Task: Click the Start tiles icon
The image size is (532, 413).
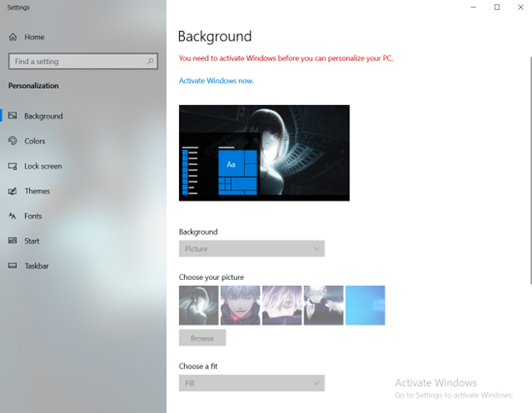Action: [x=13, y=241]
